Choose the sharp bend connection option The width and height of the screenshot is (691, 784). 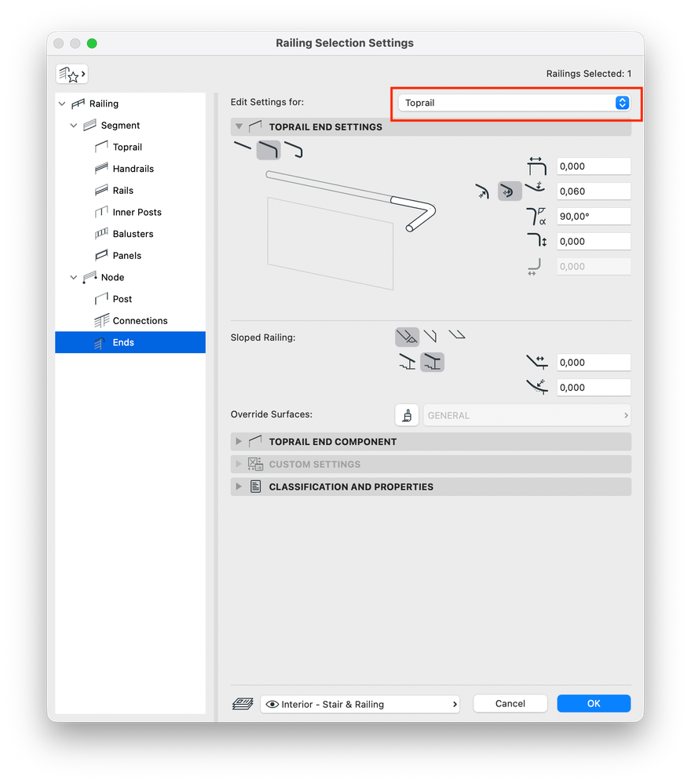pyautogui.click(x=482, y=191)
